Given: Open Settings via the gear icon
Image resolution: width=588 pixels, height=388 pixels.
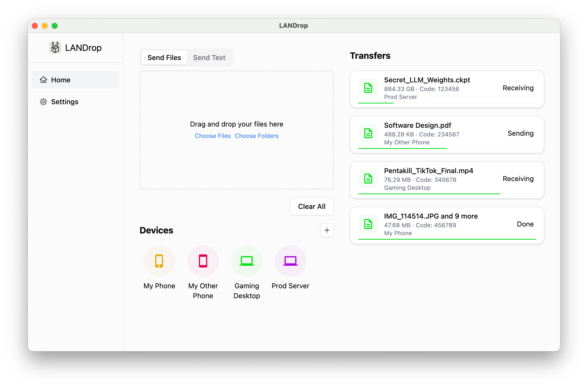Looking at the screenshot, I should (x=43, y=101).
